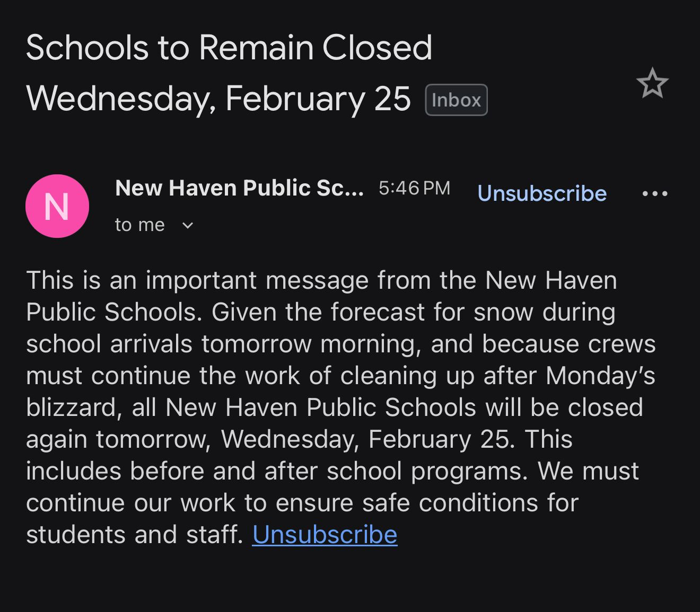Select sender name "New Haven Public Sc..."

(x=239, y=188)
